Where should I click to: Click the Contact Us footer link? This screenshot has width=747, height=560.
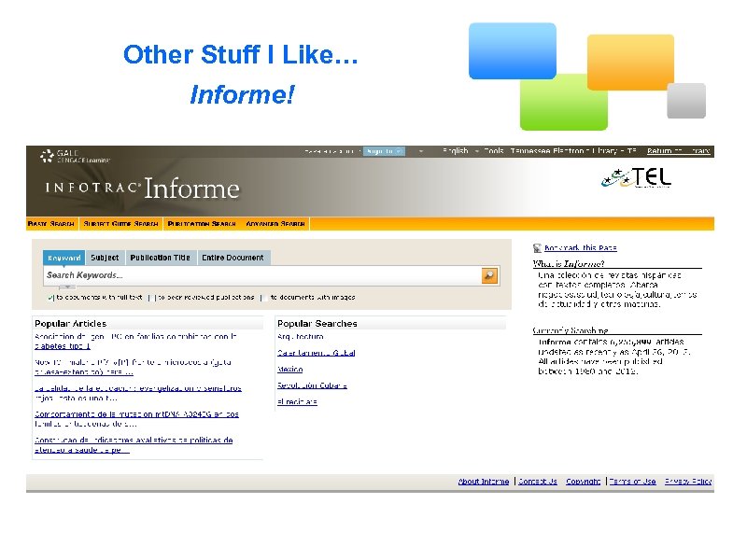pos(538,482)
